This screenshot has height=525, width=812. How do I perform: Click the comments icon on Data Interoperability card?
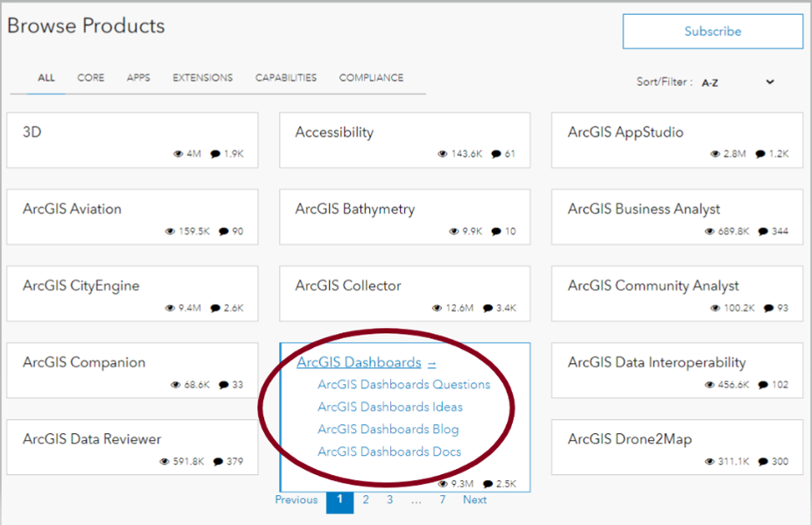coord(763,385)
